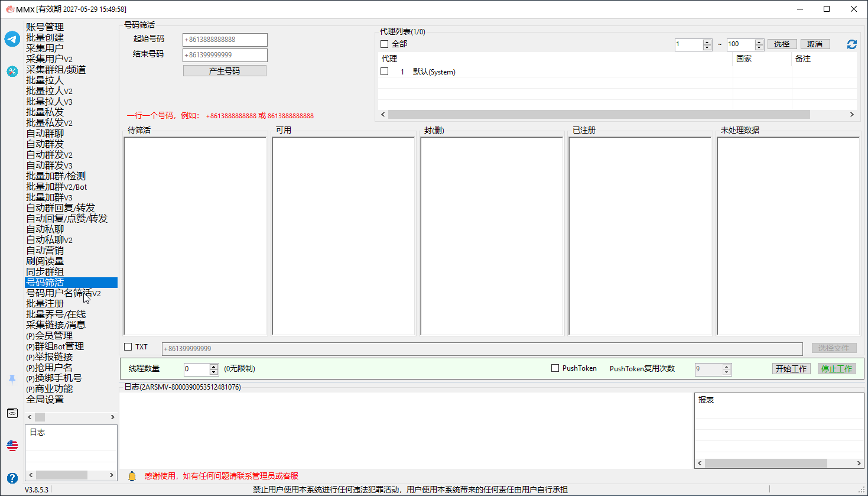This screenshot has height=496, width=868.
Task: Select 同步群组 menu item
Action: pos(45,272)
